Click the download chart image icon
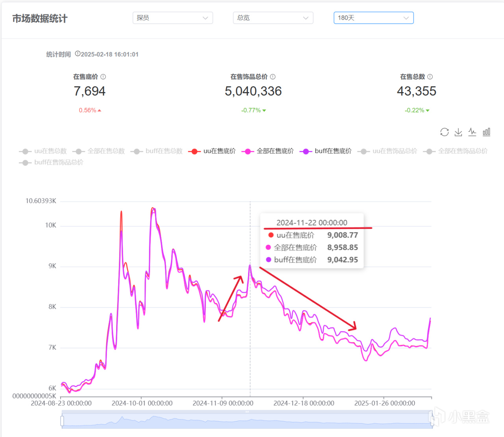Screen dimensions: 504x437 [x=458, y=132]
